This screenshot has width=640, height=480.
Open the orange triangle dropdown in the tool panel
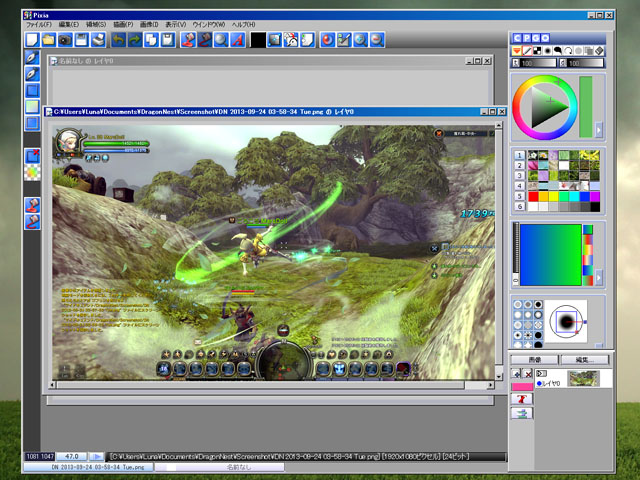[517, 51]
